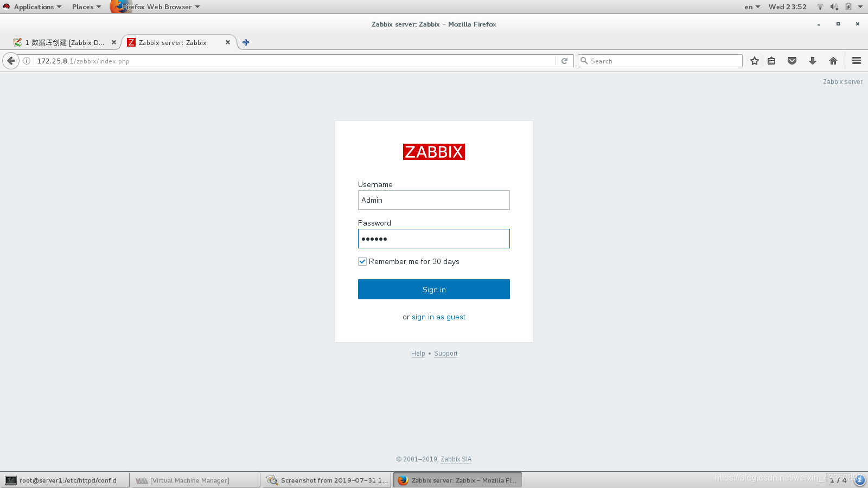Switch to the Zabbix Documentation tab

pyautogui.click(x=65, y=42)
